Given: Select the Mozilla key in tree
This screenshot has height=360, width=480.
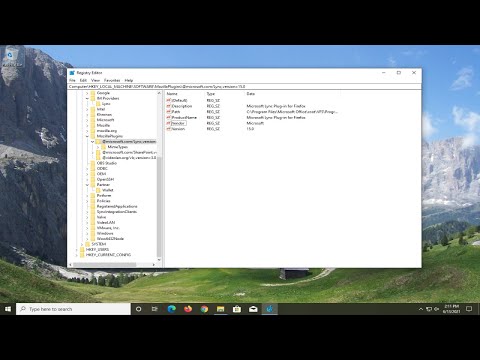Looking at the screenshot, I should [x=103, y=125].
